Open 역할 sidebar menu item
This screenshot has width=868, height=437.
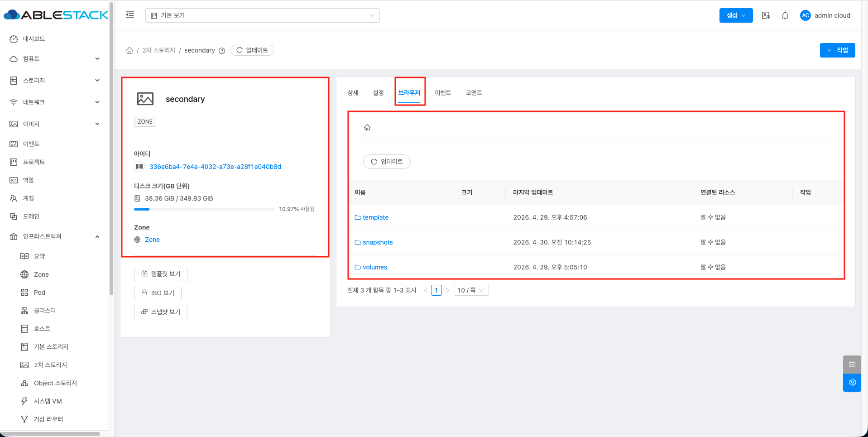[29, 180]
